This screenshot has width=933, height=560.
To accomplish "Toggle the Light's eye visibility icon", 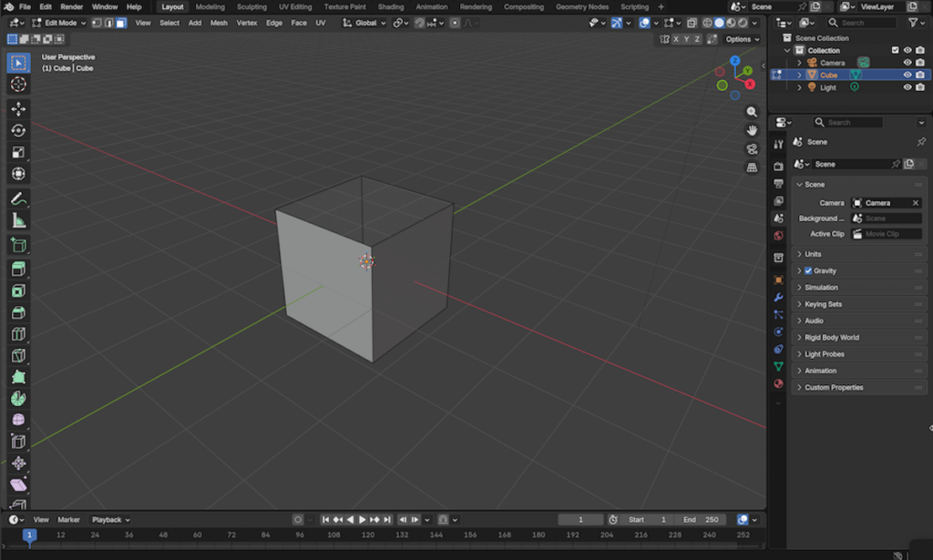I will point(907,87).
